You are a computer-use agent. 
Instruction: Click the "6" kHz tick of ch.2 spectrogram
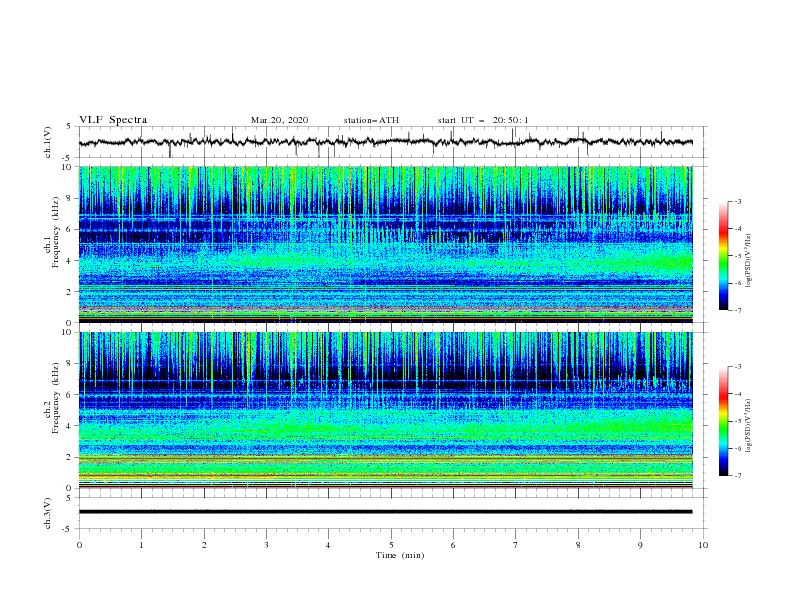71,395
